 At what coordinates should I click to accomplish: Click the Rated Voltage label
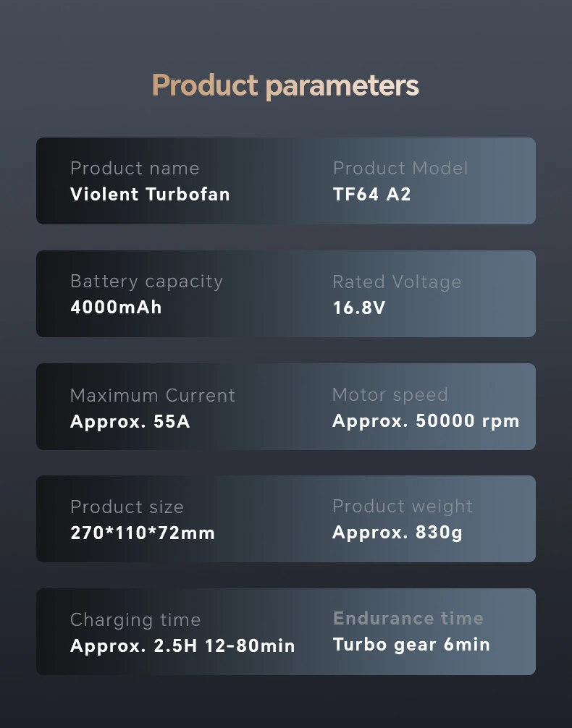[x=397, y=282]
